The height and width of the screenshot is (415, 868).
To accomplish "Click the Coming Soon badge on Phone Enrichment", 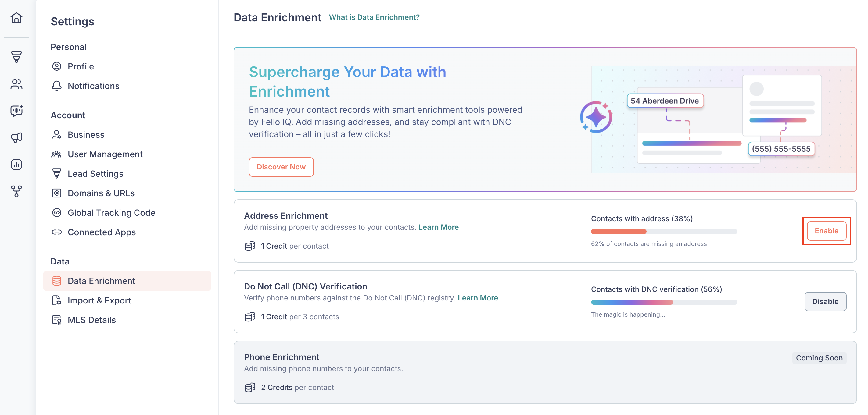I will 819,358.
